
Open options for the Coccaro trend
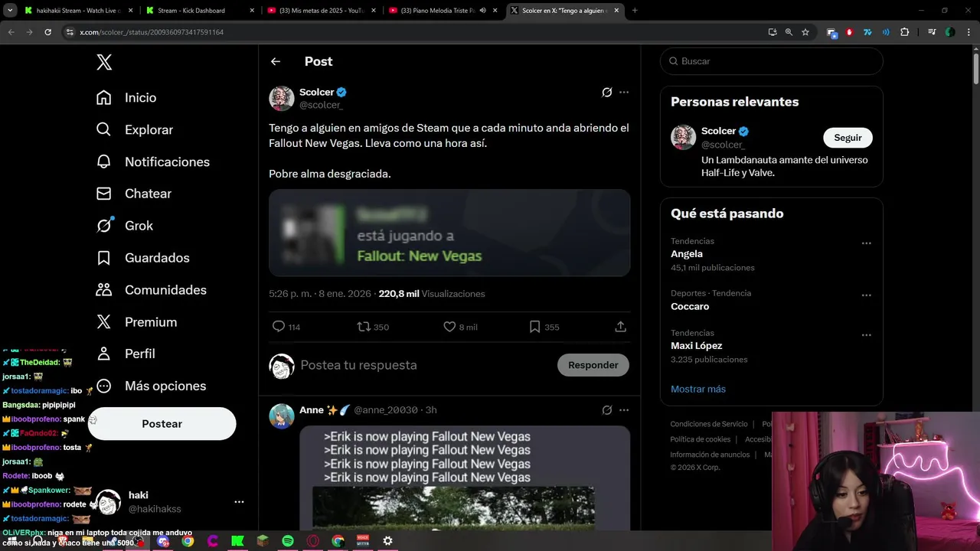(x=866, y=295)
